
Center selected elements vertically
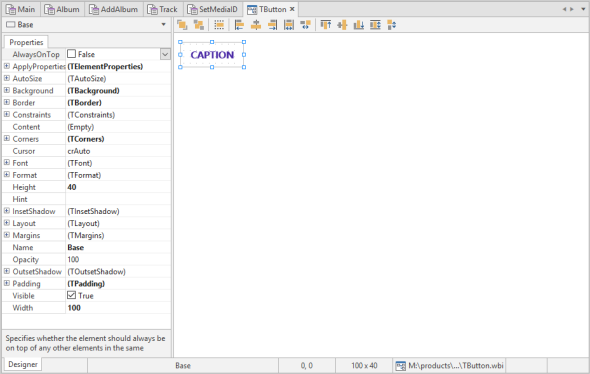pyautogui.click(x=342, y=25)
